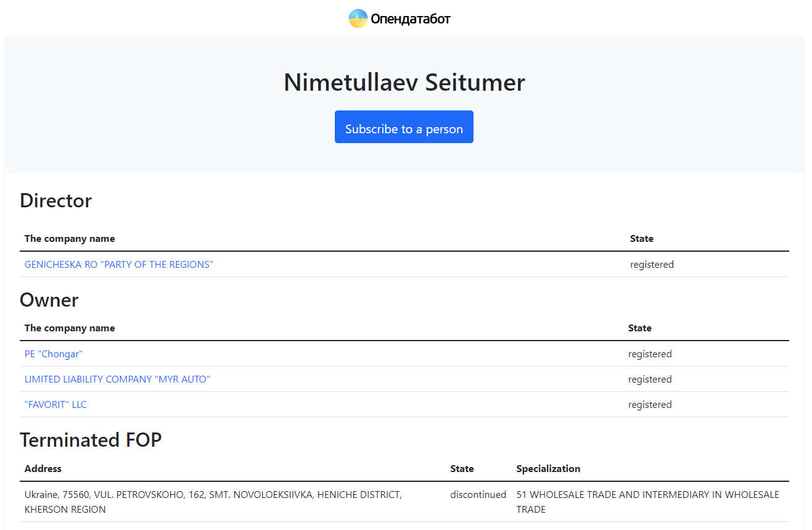This screenshot has height=530, width=812.
Task: Click the Specialization column header
Action: pos(548,469)
